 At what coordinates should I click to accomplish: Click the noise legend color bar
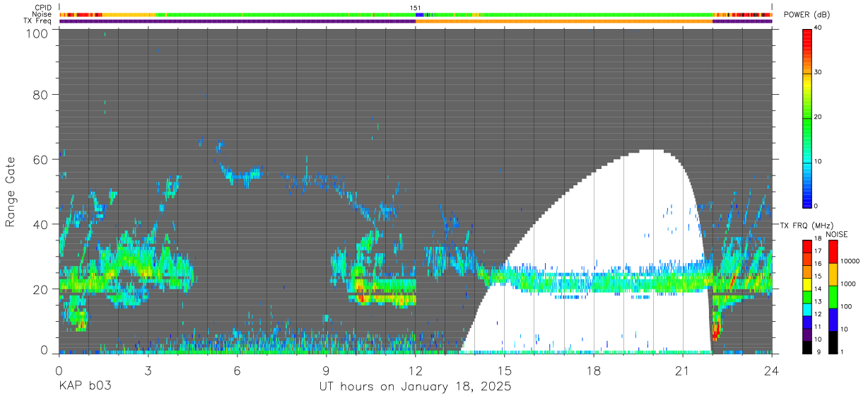tap(833, 297)
